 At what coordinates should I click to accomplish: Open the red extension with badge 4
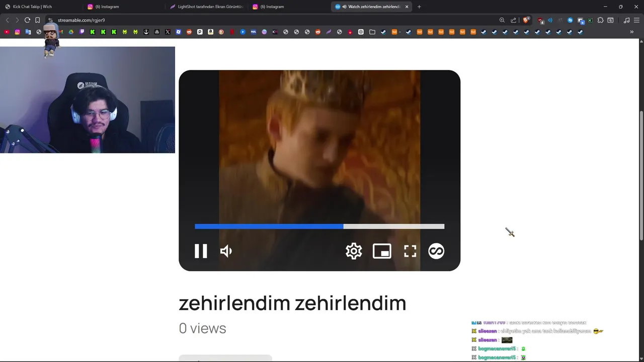540,21
